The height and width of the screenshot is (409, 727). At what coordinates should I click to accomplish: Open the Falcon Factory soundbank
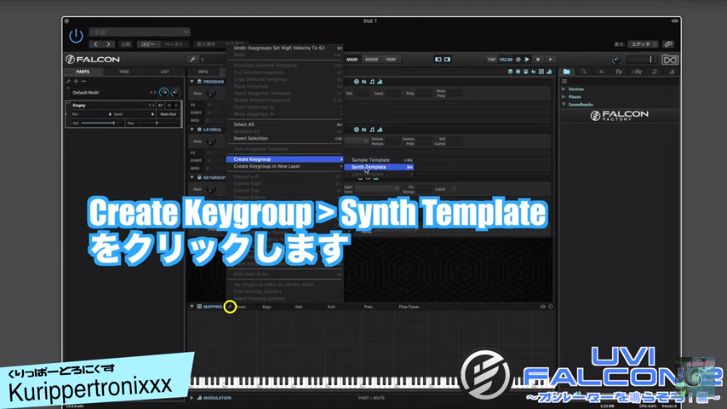[x=619, y=115]
